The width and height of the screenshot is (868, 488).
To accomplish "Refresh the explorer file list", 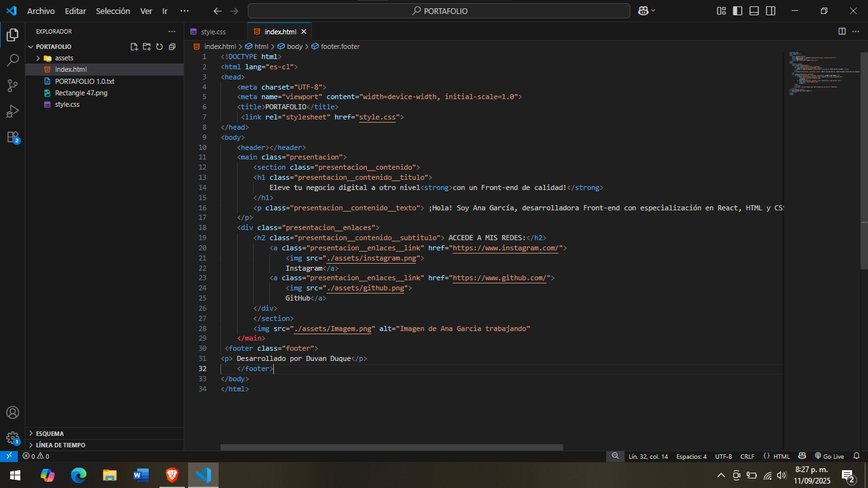I will [x=159, y=46].
